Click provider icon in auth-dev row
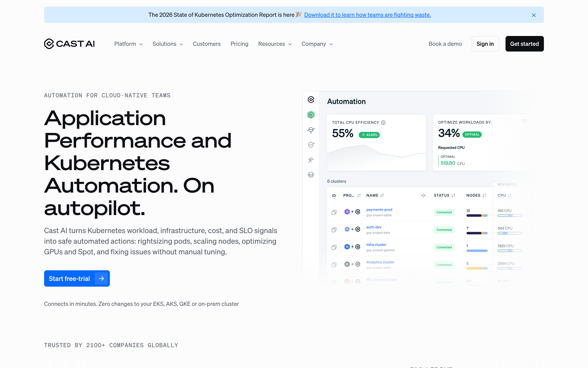The width and height of the screenshot is (588, 368). coord(347,229)
